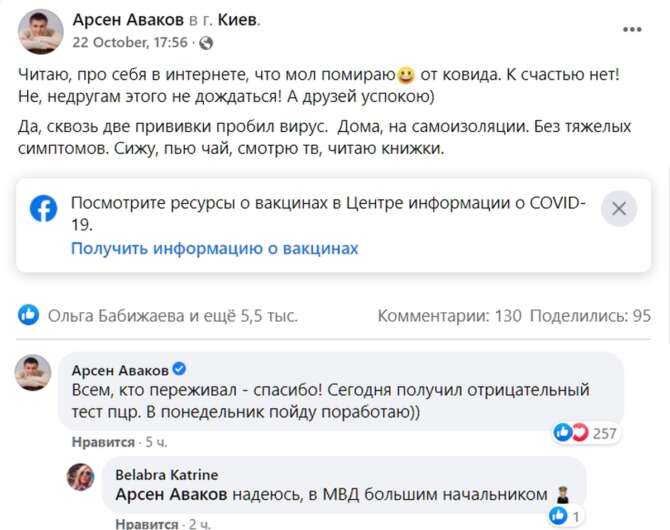Click the Facebook logo in the vaccine banner
The height and width of the screenshot is (530, 670).
(43, 209)
